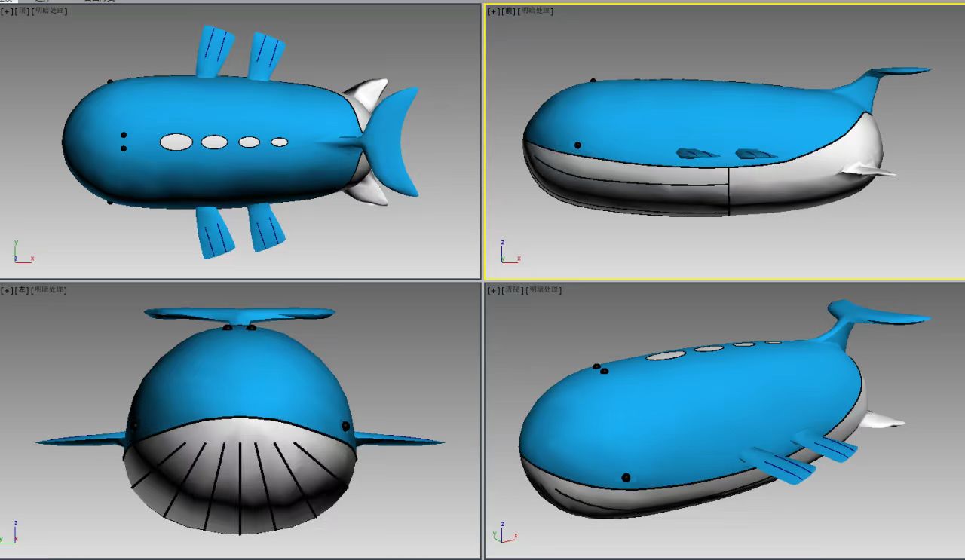This screenshot has height=560, width=965.
Task: Select the largest white oval window in top view
Action: (x=176, y=142)
